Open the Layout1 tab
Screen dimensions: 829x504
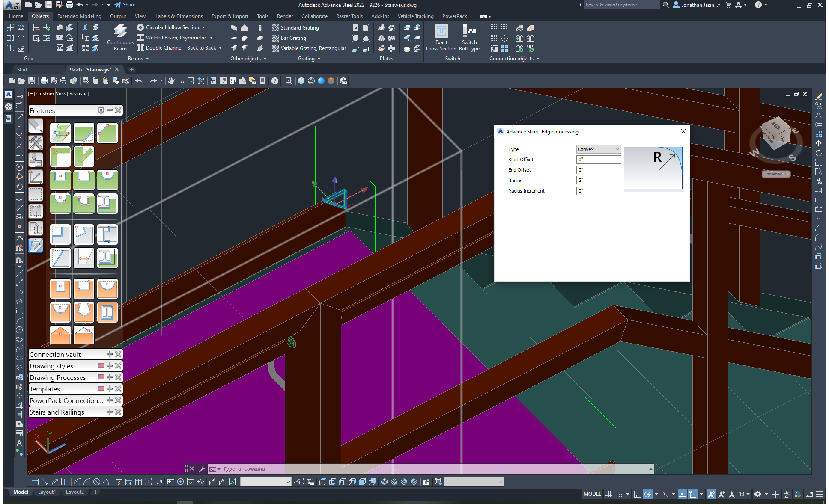47,492
